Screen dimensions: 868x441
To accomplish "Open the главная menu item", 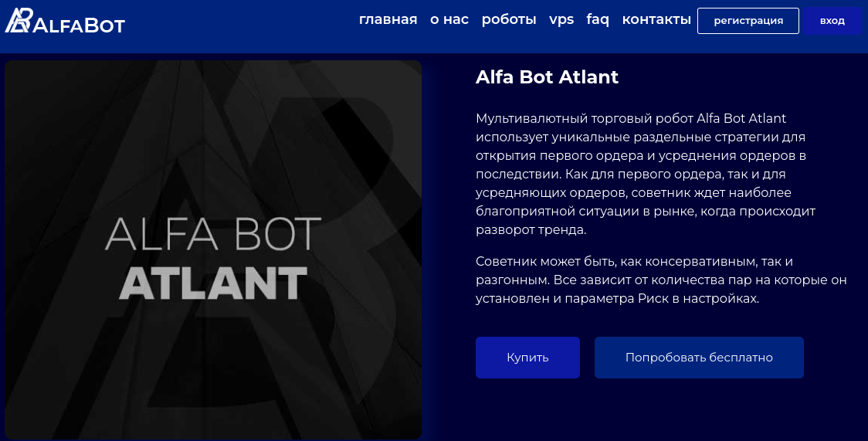I will 388,19.
